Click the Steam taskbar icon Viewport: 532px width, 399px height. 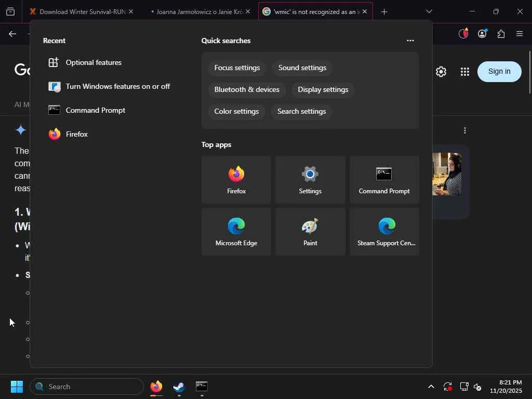tap(179, 387)
